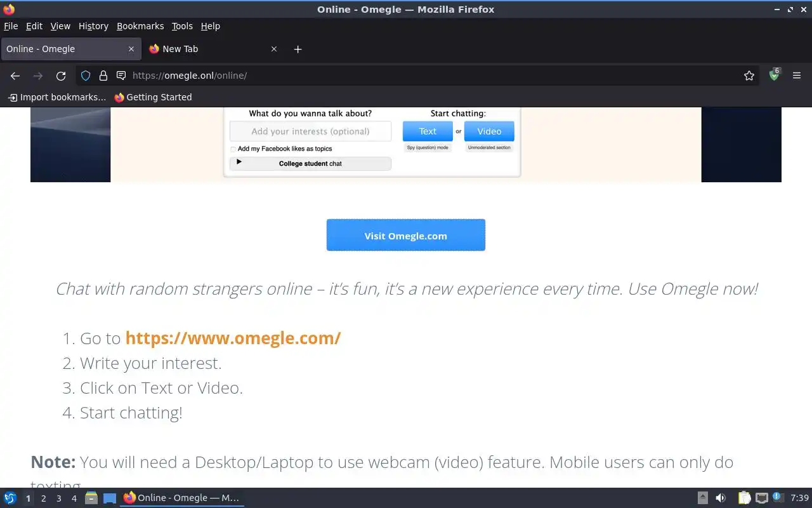Click the 'Click on Text or Video.' step
812x508 pixels.
(161, 388)
